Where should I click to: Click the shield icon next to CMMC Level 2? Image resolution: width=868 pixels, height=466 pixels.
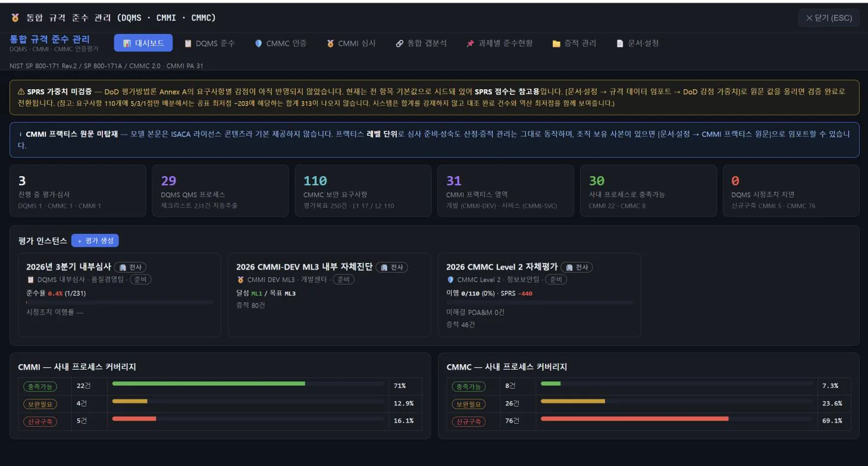tap(450, 280)
